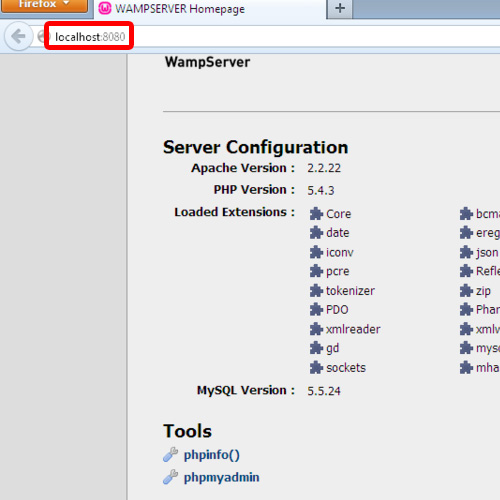This screenshot has width=500, height=500.
Task: Open a new tab with the plus button
Action: [340, 8]
